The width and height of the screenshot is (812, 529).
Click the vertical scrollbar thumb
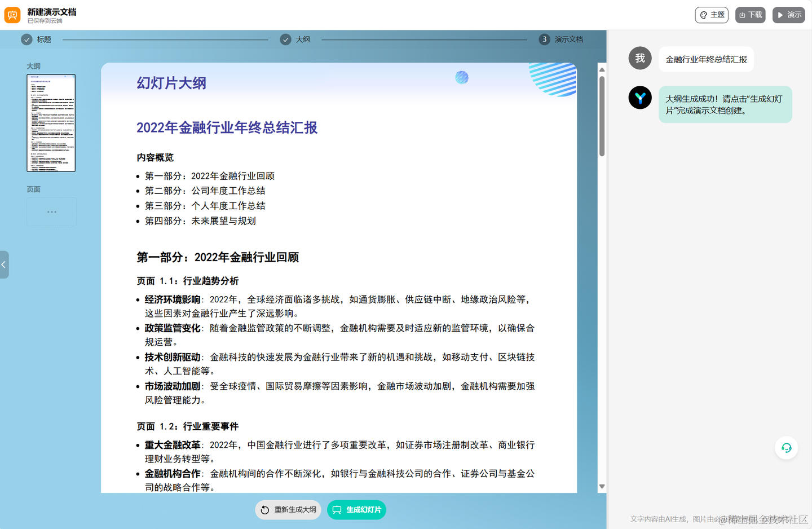point(602,116)
